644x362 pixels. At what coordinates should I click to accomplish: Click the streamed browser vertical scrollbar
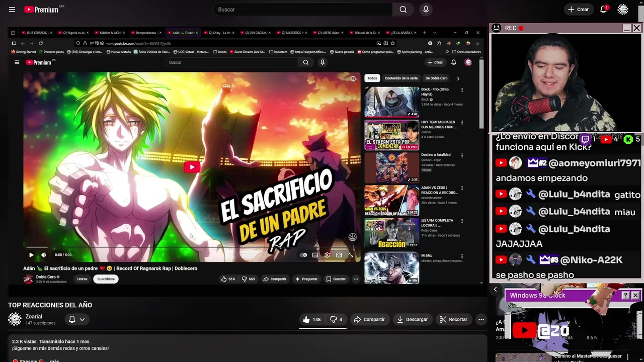pyautogui.click(x=481, y=93)
